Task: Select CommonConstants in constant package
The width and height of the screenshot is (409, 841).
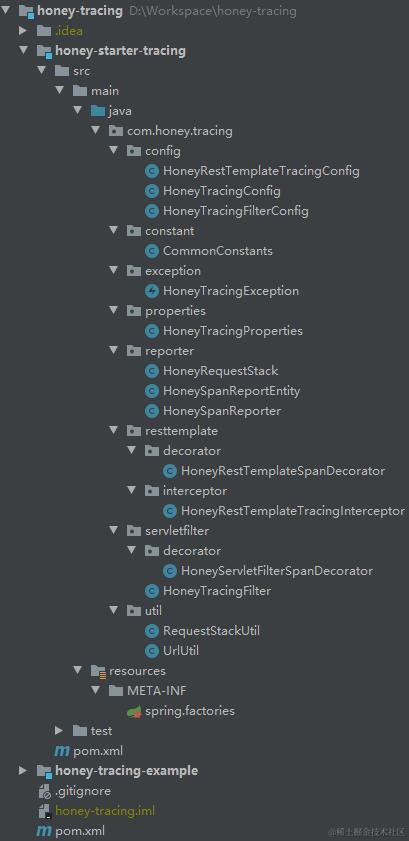Action: tap(218, 251)
